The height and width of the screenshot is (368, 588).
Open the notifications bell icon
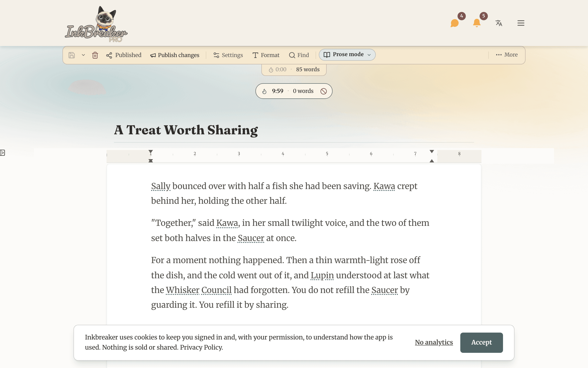(x=476, y=23)
